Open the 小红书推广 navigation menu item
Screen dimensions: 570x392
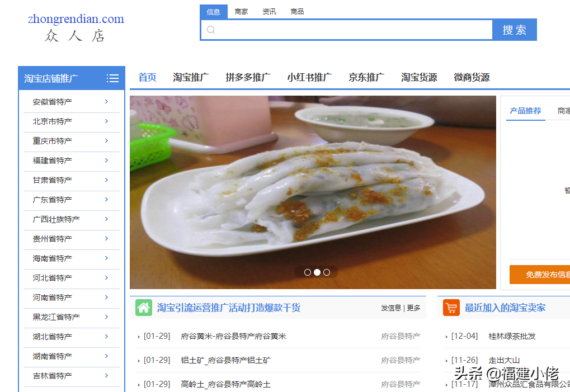tap(309, 78)
